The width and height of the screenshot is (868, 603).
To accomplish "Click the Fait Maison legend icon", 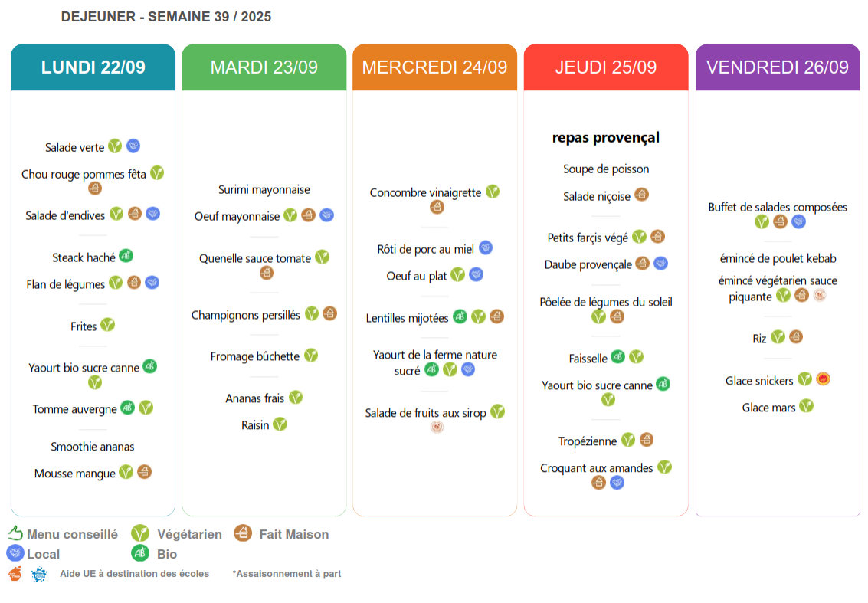I will point(244,533).
